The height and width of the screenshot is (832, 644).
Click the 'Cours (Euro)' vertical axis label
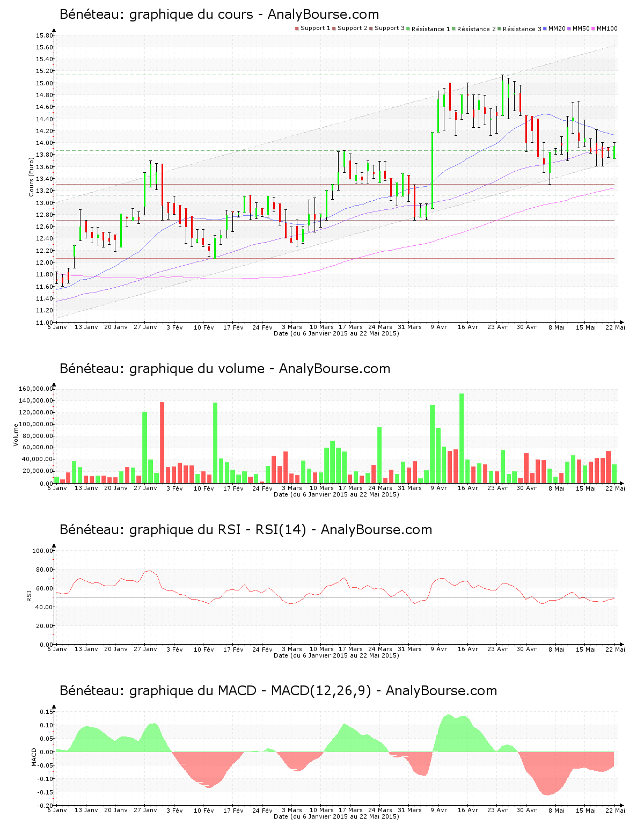pos(31,177)
